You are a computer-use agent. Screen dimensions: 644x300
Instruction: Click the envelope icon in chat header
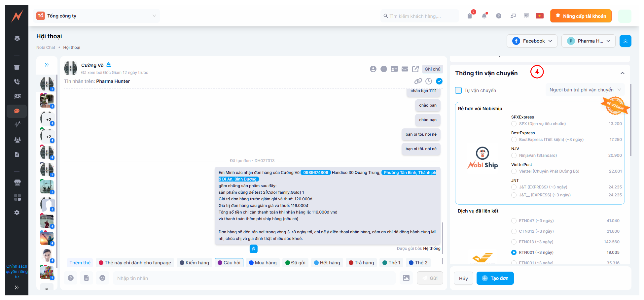405,69
